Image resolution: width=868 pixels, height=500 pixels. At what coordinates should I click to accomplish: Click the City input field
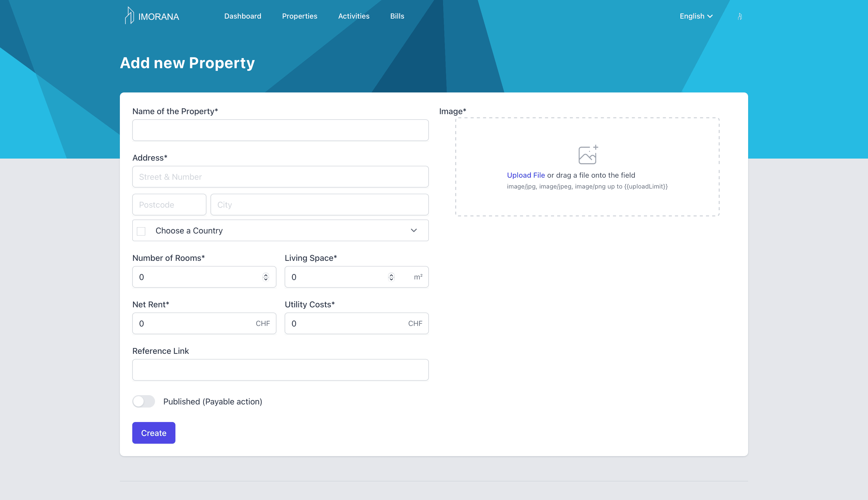click(x=320, y=205)
